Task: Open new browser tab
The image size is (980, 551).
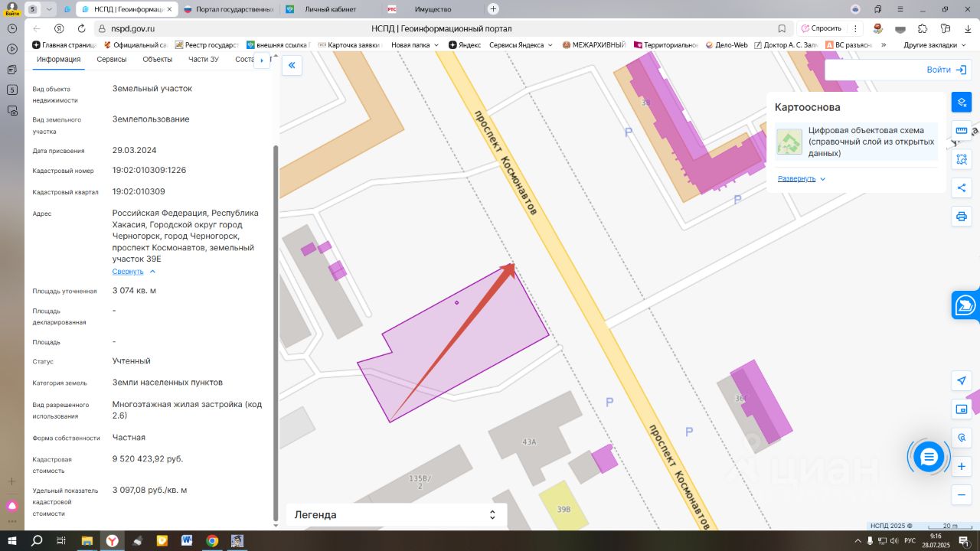Action: tap(493, 9)
